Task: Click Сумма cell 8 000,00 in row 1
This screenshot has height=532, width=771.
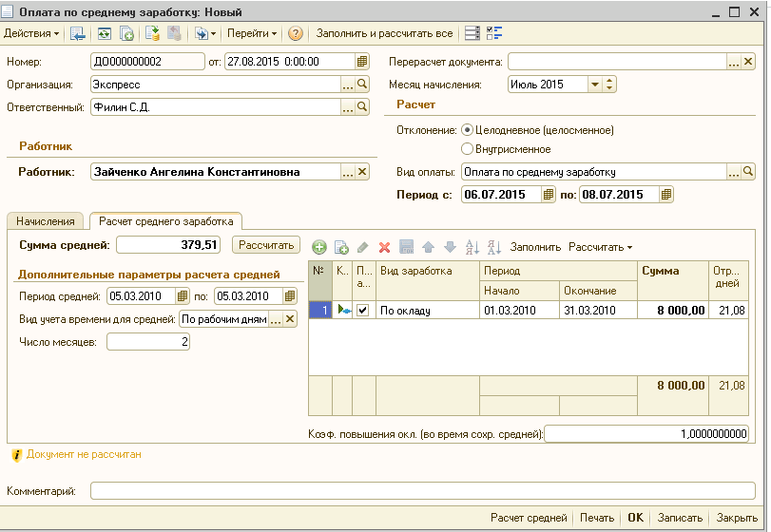Action: 673,311
